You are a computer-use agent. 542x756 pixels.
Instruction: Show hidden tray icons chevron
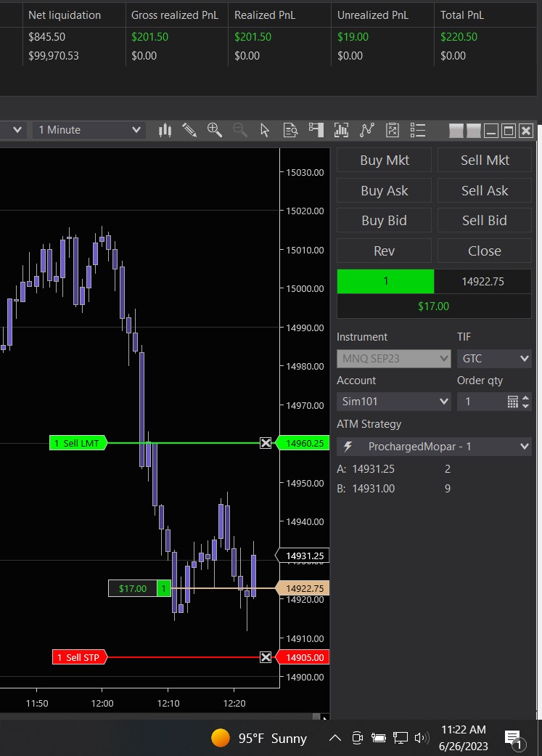pos(334,738)
